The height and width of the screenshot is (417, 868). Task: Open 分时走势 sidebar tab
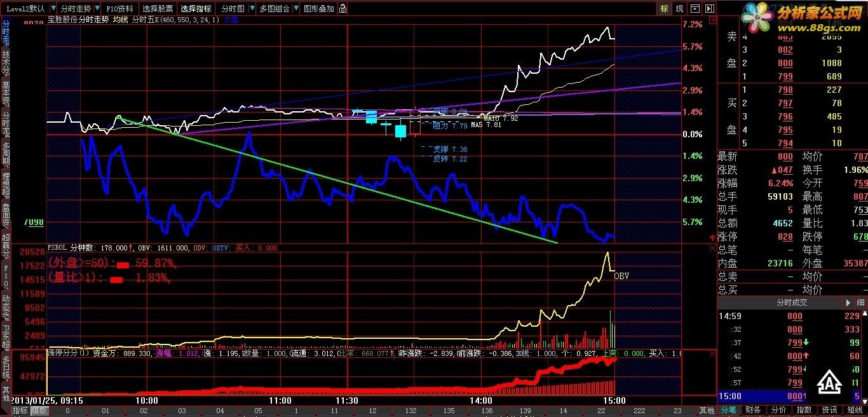[x=6, y=32]
